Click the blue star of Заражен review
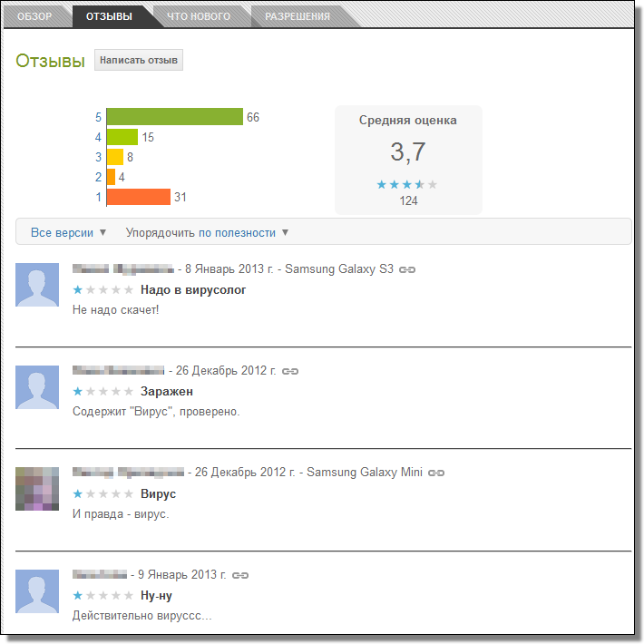 (78, 392)
